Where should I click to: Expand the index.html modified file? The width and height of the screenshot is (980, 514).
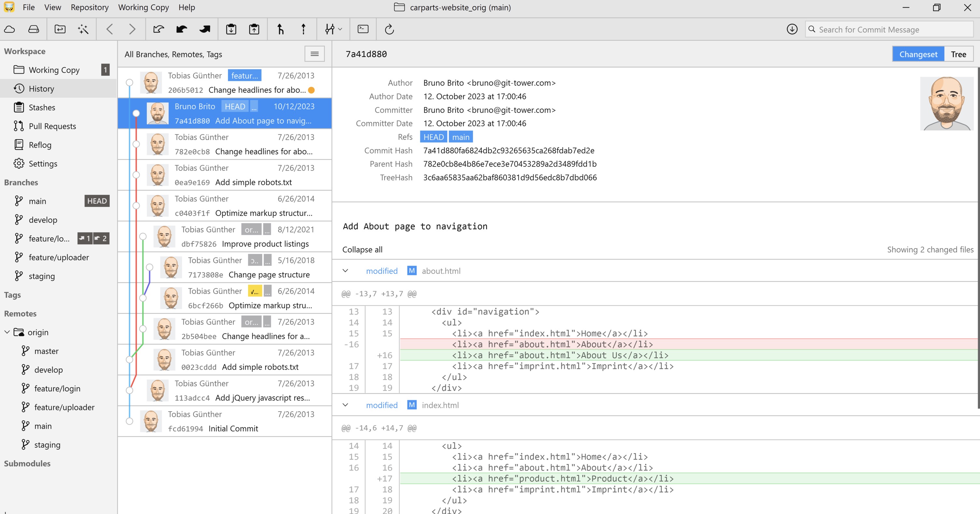pos(345,405)
